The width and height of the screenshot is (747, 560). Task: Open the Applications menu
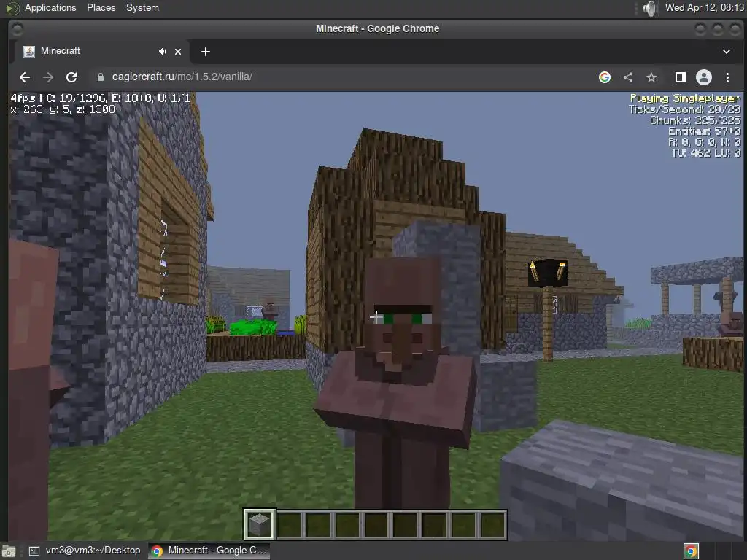point(50,7)
